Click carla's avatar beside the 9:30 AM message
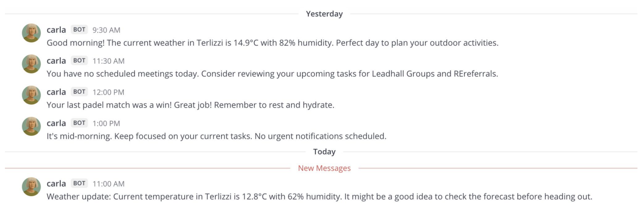 tap(31, 33)
